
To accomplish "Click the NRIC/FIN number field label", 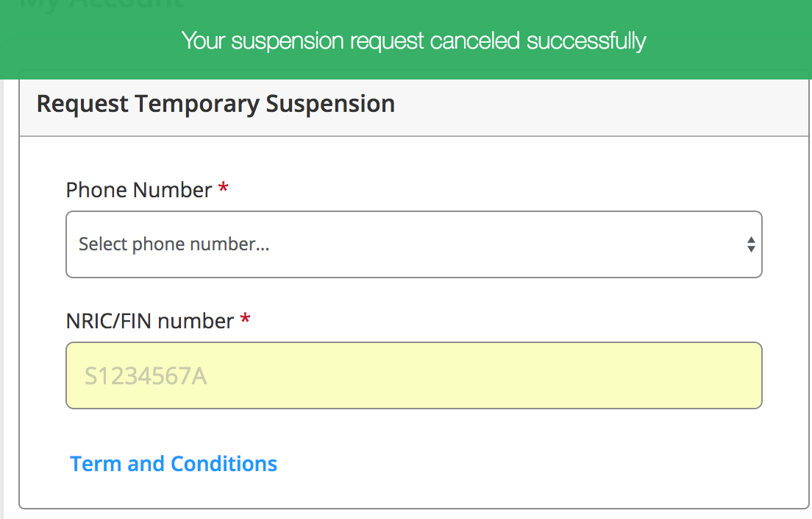I will (150, 321).
